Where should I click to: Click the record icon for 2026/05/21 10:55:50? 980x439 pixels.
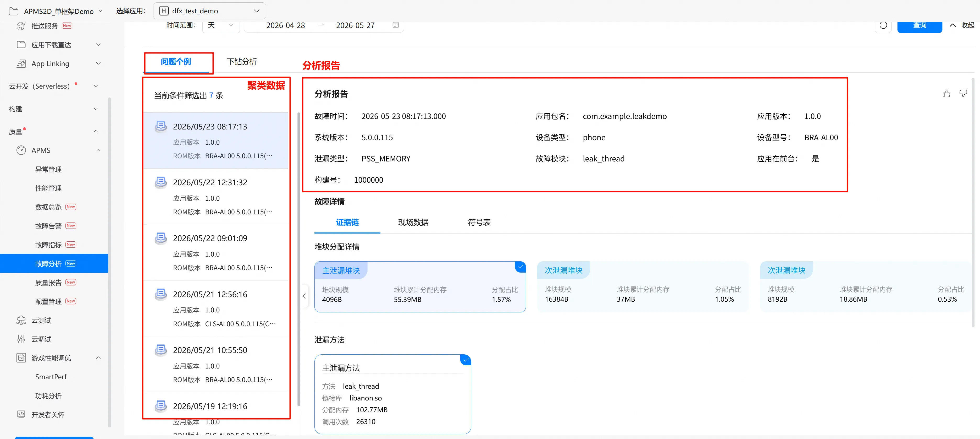coord(161,350)
